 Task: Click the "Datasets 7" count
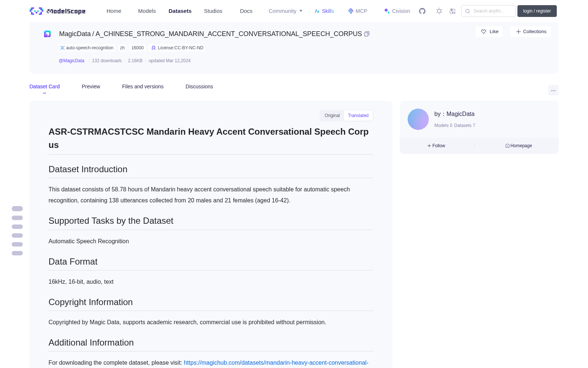465,125
